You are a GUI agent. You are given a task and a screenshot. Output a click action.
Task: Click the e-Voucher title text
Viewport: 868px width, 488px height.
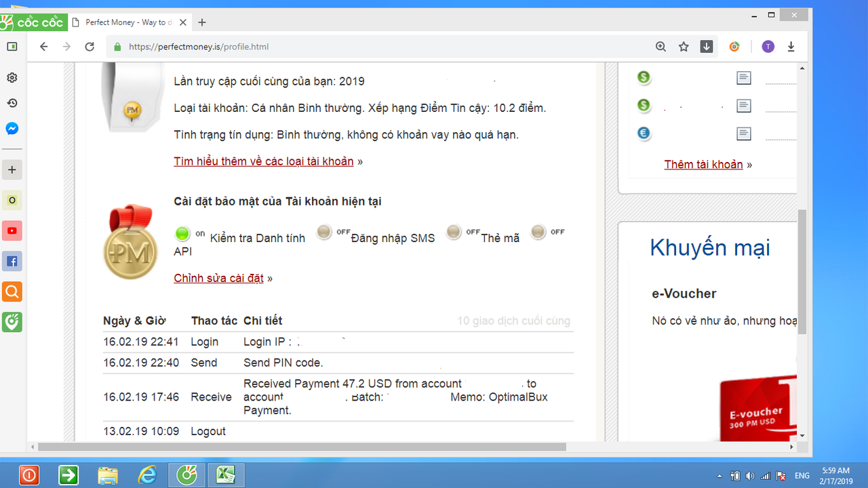(684, 293)
